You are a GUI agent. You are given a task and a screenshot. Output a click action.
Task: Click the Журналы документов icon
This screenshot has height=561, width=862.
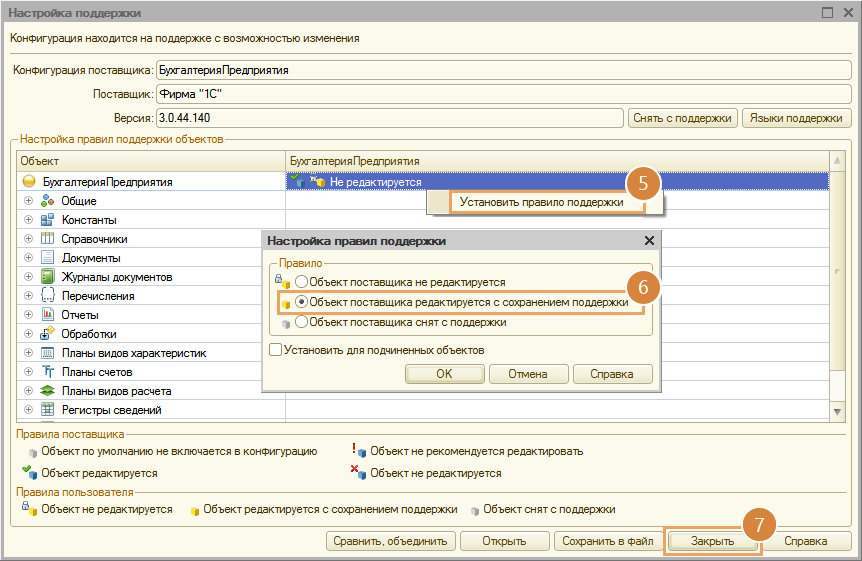tap(47, 277)
